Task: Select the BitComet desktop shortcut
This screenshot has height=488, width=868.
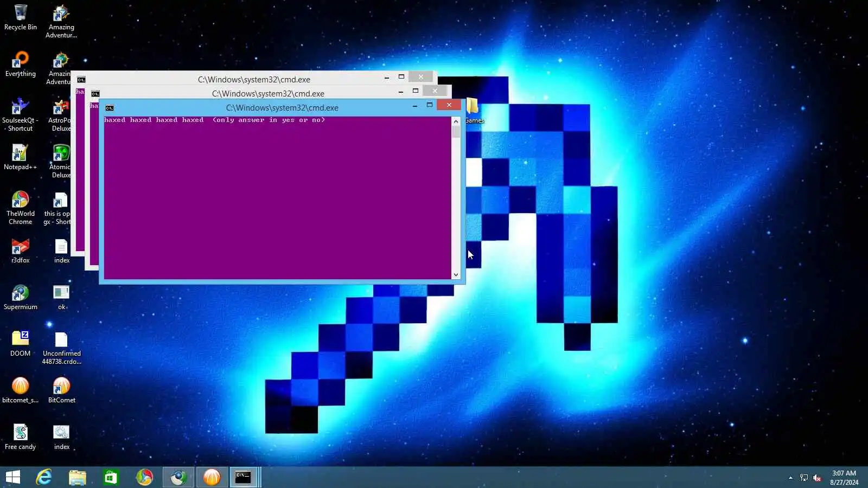Action: coord(61,390)
